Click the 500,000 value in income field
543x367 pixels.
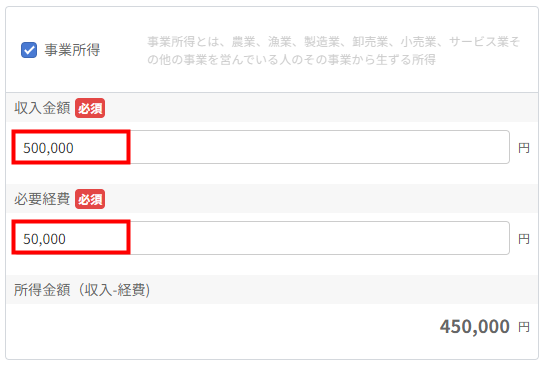48,148
